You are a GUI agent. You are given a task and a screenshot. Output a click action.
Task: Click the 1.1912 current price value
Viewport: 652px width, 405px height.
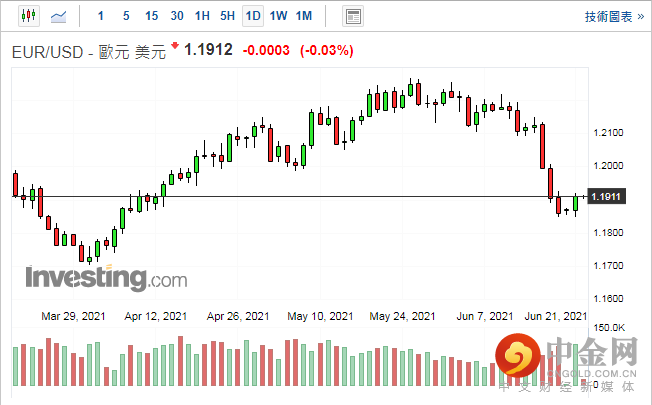pos(208,50)
